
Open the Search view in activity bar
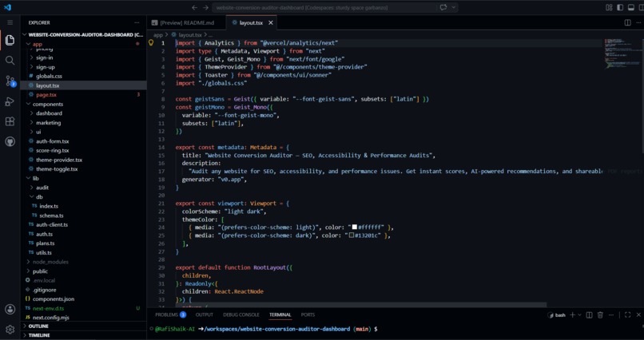10,61
